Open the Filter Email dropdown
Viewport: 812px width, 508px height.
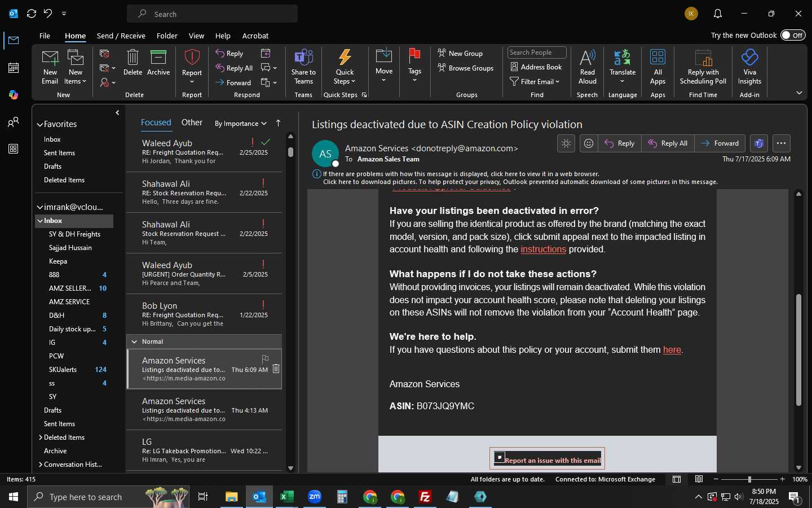coord(535,82)
